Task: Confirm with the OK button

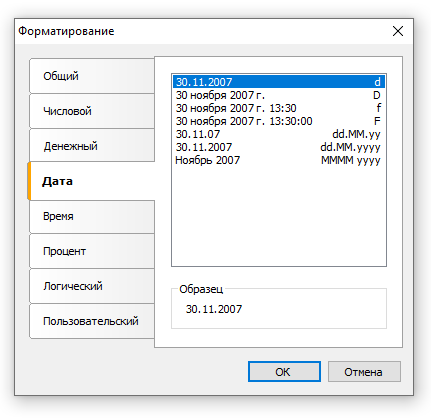Action: click(284, 372)
